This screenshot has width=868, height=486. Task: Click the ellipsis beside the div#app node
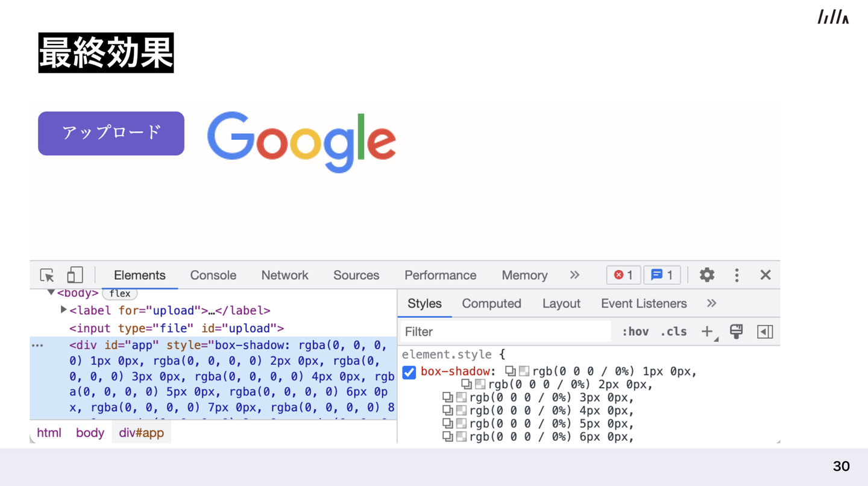[37, 346]
